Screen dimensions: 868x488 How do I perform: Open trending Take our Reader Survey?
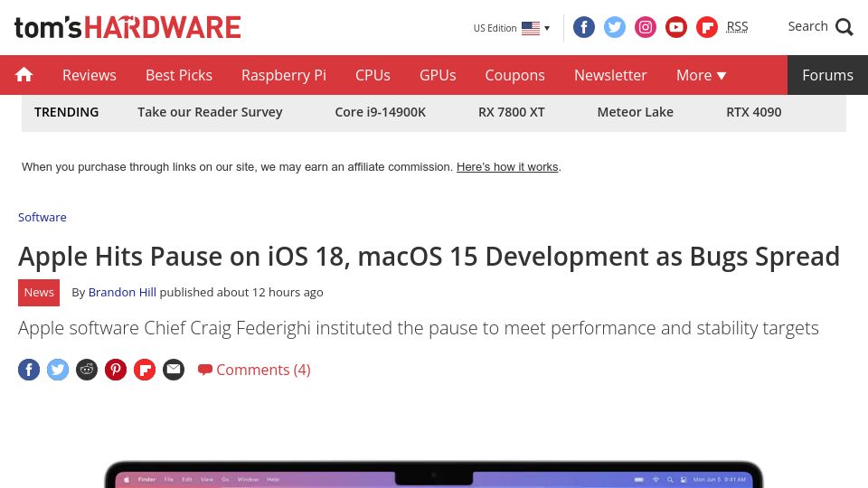pos(210,112)
